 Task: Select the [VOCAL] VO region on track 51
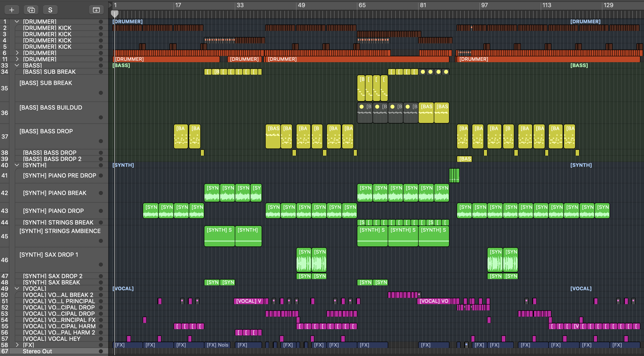coord(434,301)
